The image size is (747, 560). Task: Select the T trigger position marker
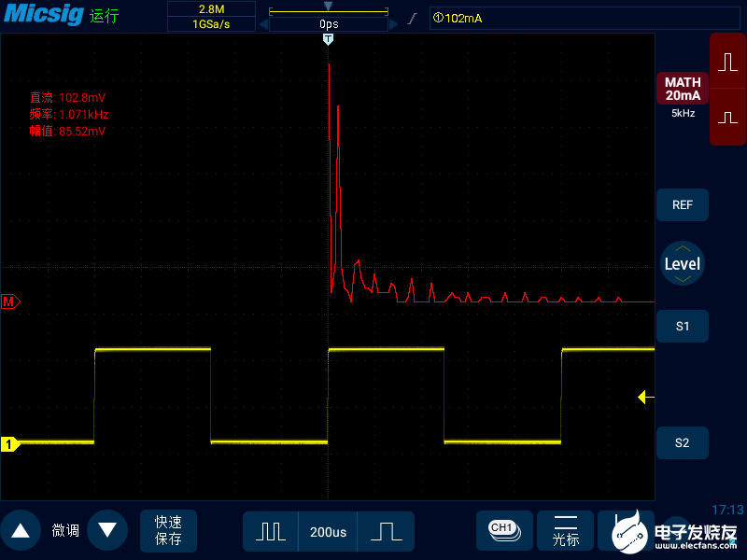pyautogui.click(x=328, y=39)
